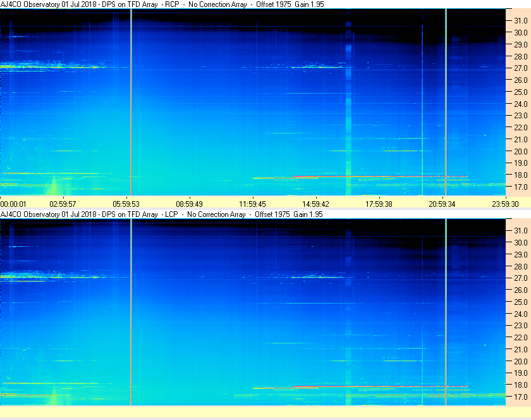The image size is (531, 420).
Task: Select the 00:00:01 time axis label
Action: [13, 204]
